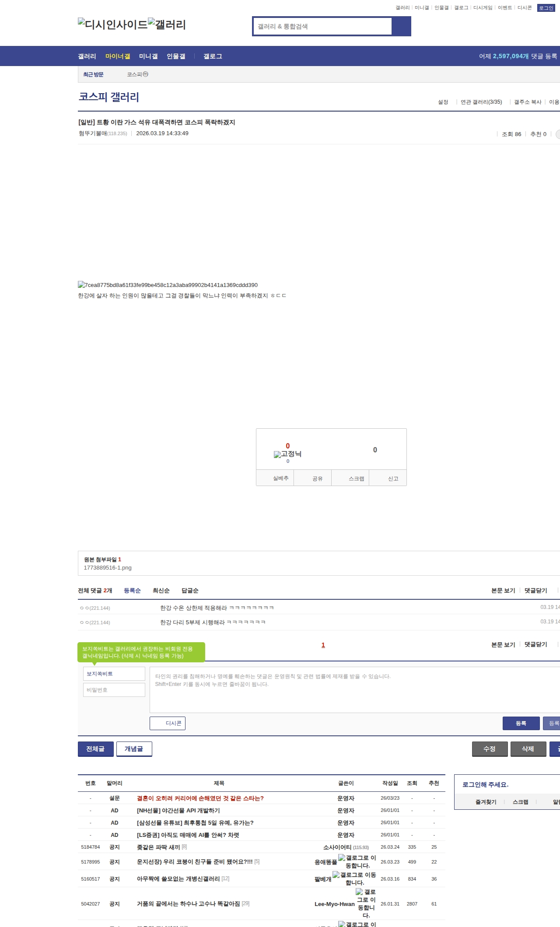Go to comment page 1

pyautogui.click(x=323, y=645)
